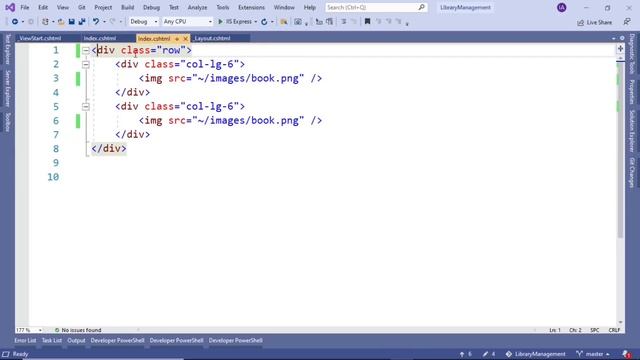Open the Git Changes side tab
640x360 pixels.
point(632,173)
